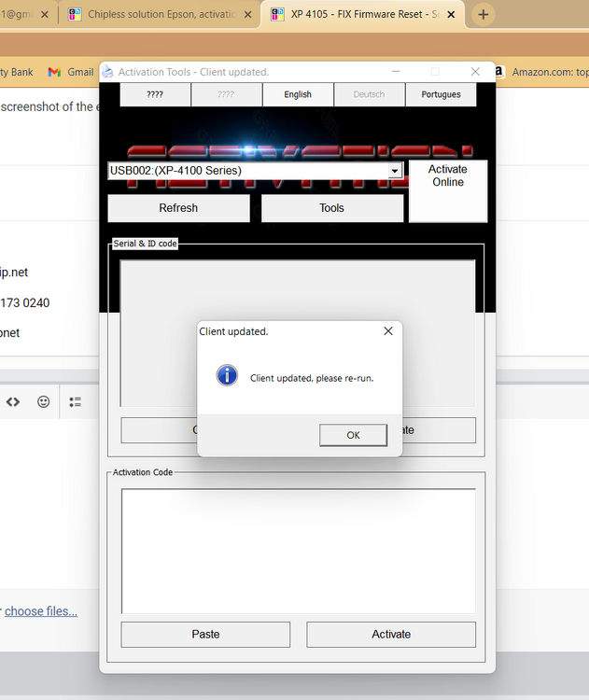The height and width of the screenshot is (700, 589).
Task: Open a new browser tab with plus
Action: (x=483, y=14)
